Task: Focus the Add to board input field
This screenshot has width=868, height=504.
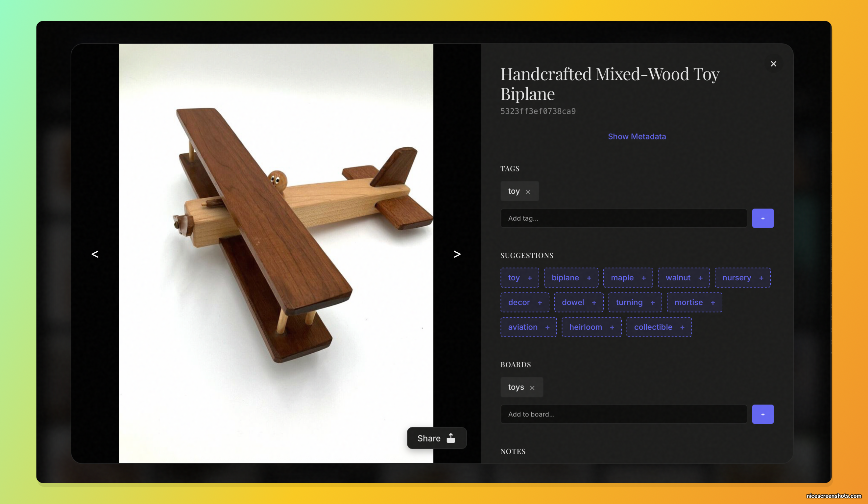Action: 623,414
